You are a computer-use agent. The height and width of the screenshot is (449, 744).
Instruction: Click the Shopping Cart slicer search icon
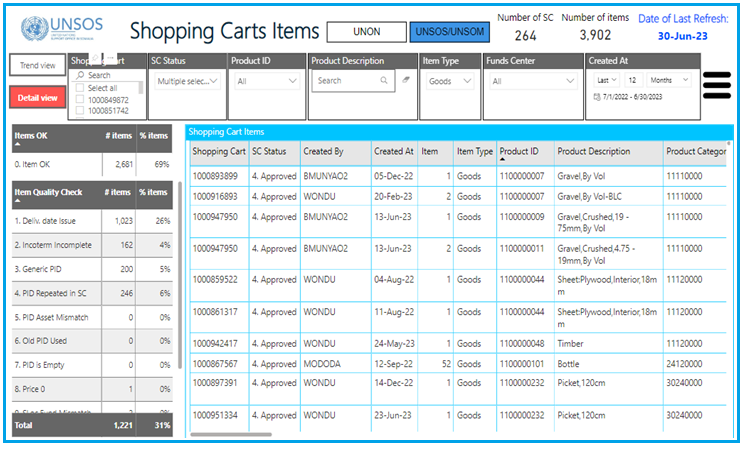(80, 75)
